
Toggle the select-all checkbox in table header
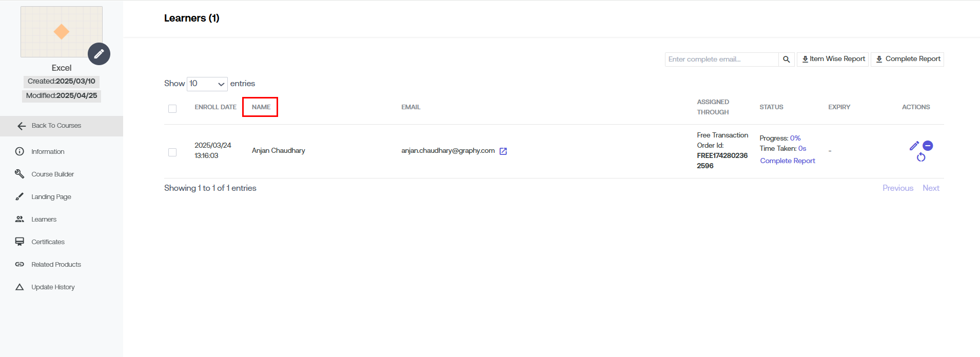[172, 109]
